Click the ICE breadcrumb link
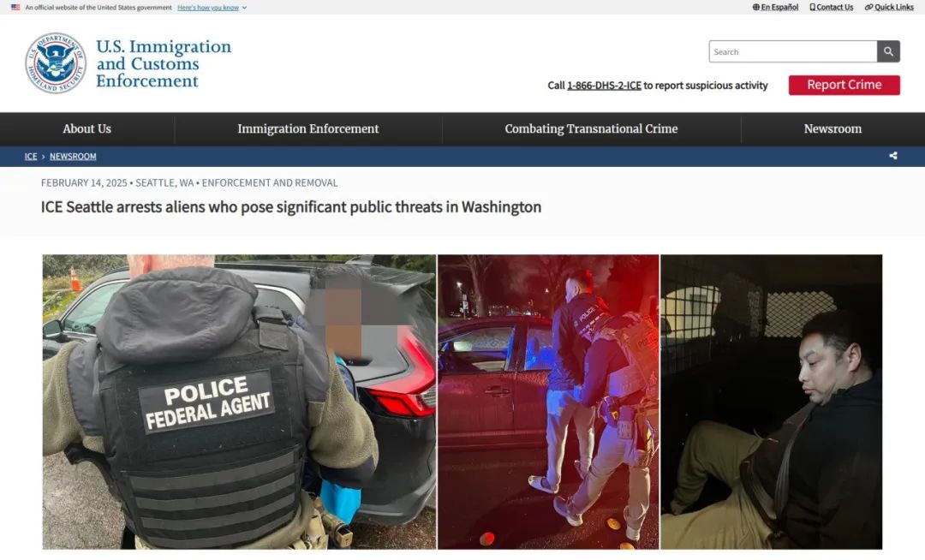Viewport: 925px width, 560px height. pyautogui.click(x=31, y=156)
